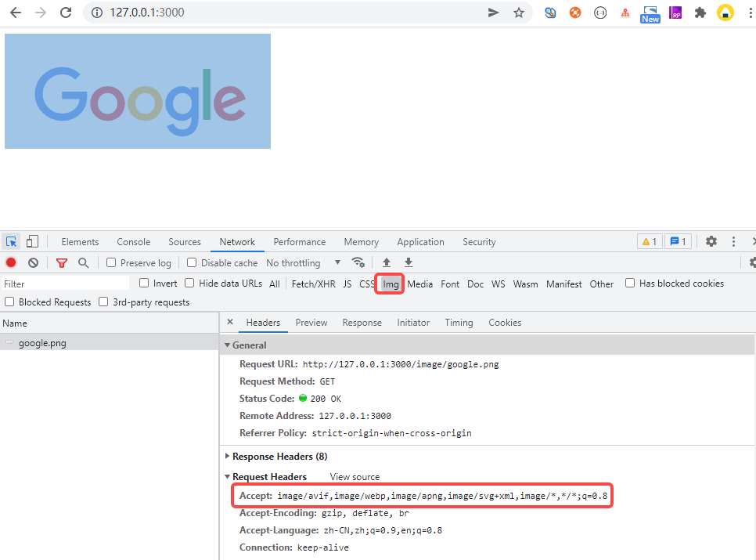Filter requests by Fetch/XHR
756x560 pixels.
pyautogui.click(x=313, y=284)
